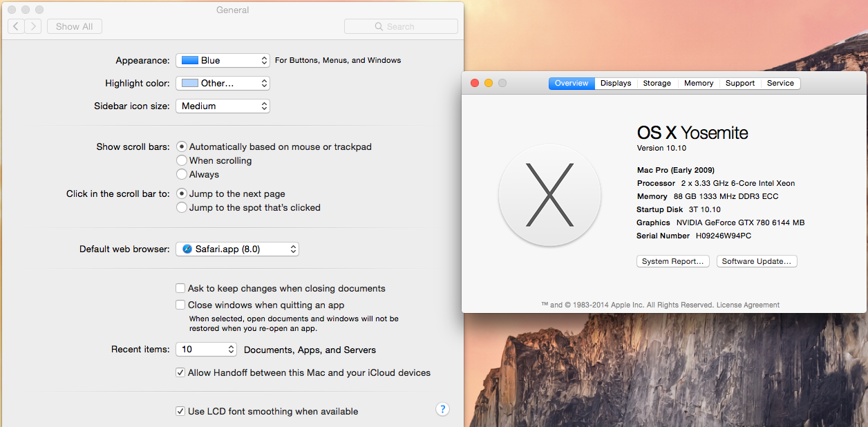Click the Software Update button

pyautogui.click(x=757, y=261)
